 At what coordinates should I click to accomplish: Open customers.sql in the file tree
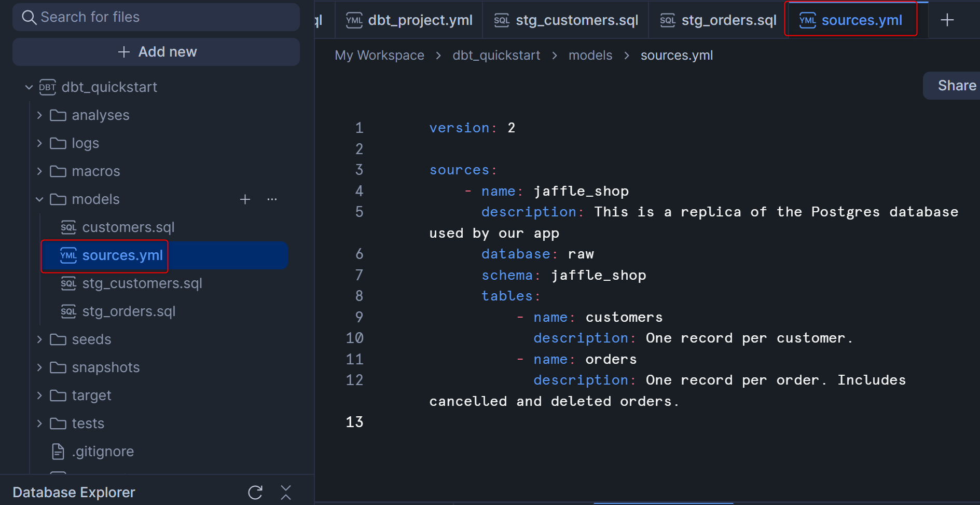tap(128, 227)
